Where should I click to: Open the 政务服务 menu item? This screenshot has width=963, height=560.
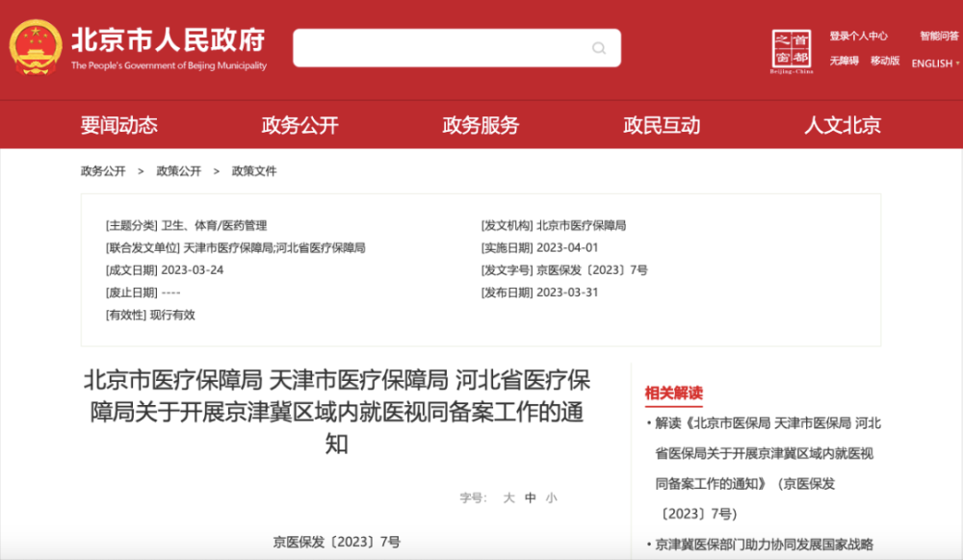(479, 125)
